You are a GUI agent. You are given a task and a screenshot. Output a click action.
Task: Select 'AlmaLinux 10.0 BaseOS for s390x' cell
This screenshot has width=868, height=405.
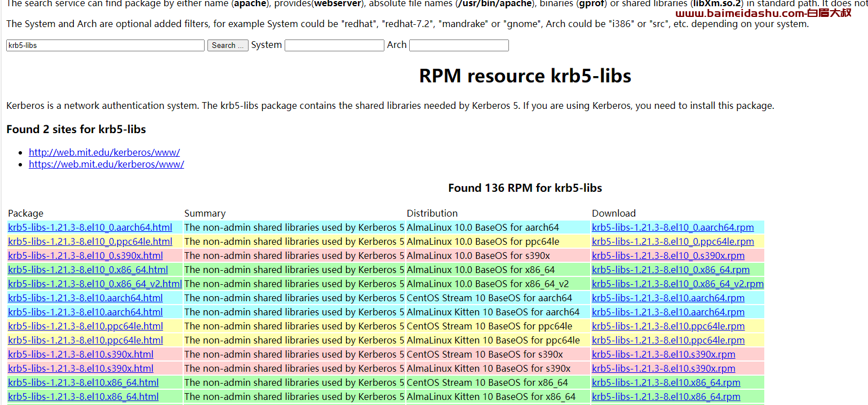tap(498, 256)
